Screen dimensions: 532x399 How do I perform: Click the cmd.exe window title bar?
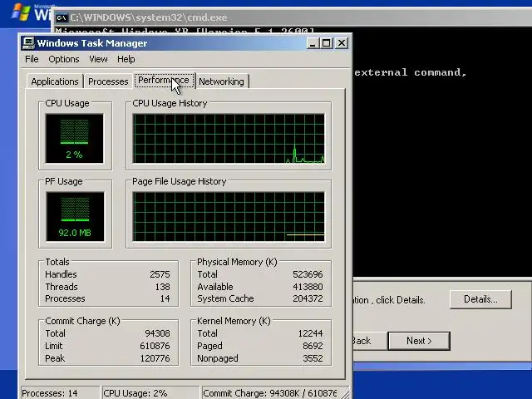[292, 17]
